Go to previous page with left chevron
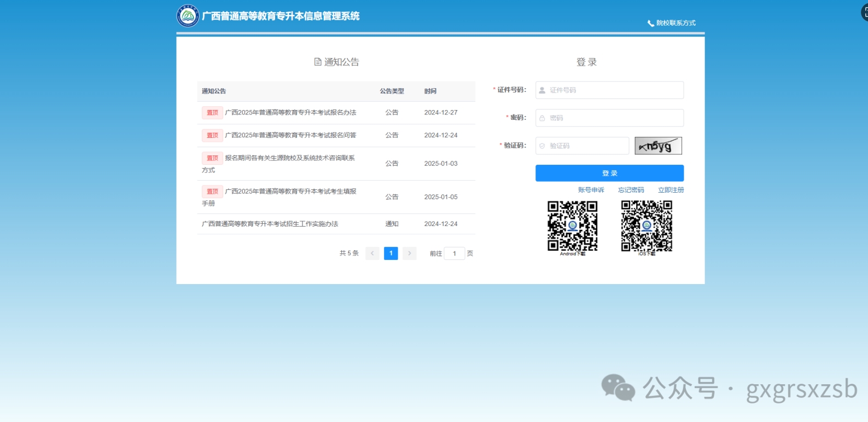 click(x=372, y=253)
